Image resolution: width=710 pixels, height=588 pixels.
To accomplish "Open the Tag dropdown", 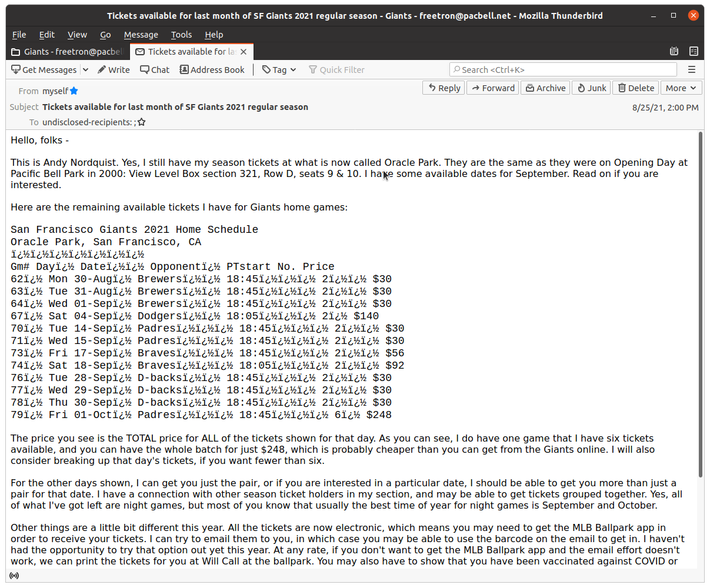I will [279, 69].
